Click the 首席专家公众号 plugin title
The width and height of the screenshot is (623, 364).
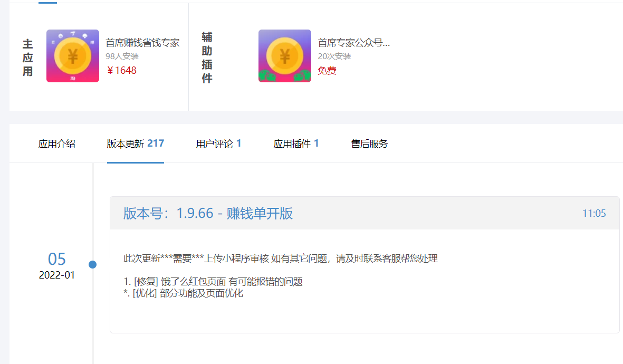pyautogui.click(x=353, y=43)
